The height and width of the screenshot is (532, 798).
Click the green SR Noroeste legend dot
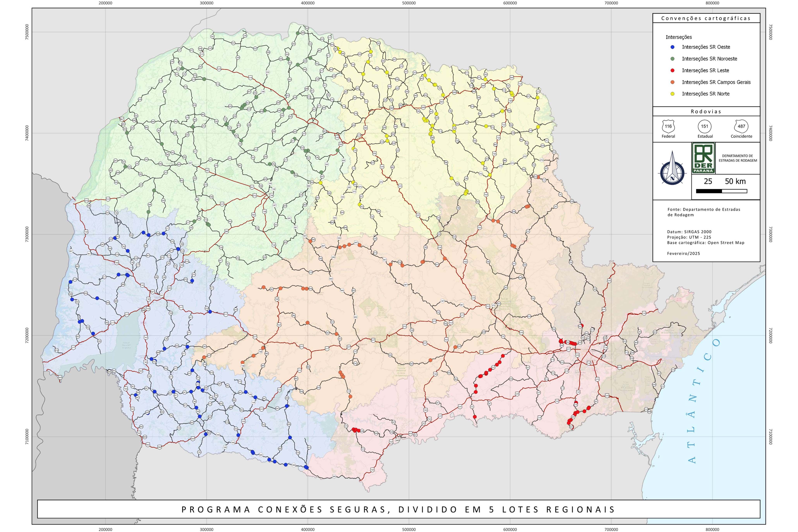(673, 59)
